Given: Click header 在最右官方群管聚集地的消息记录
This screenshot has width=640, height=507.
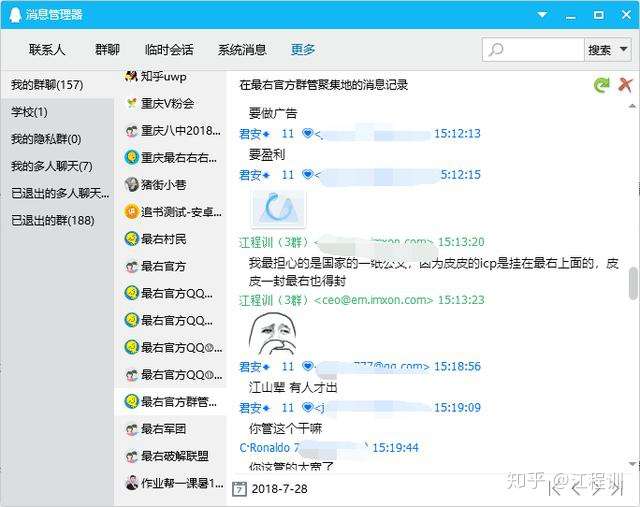Looking at the screenshot, I should point(324,85).
